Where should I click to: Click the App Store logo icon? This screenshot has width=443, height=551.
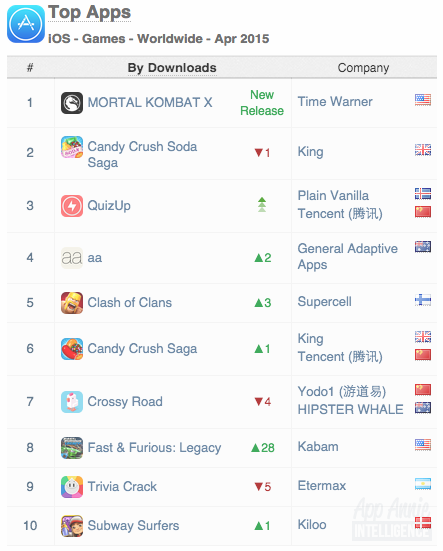(x=26, y=24)
